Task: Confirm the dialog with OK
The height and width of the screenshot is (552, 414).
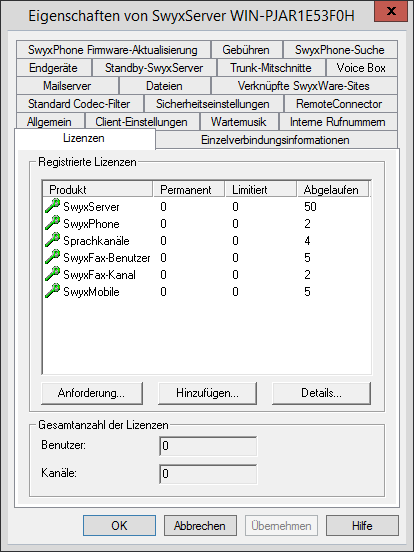Action: tap(119, 526)
